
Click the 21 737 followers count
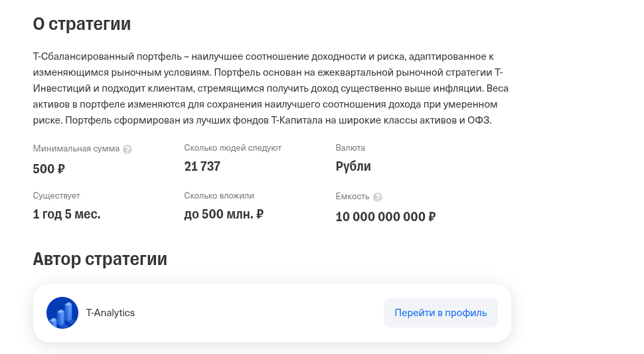(202, 167)
